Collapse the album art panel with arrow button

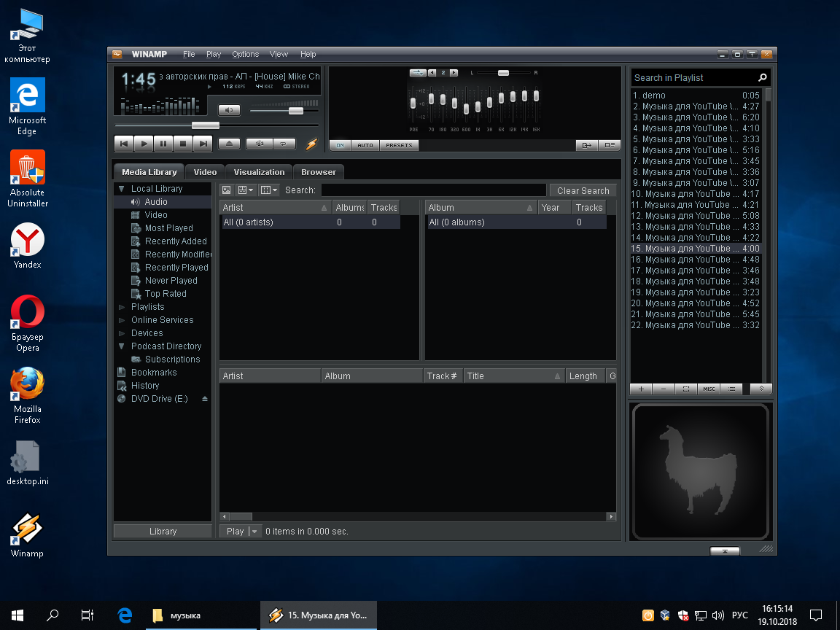(724, 551)
